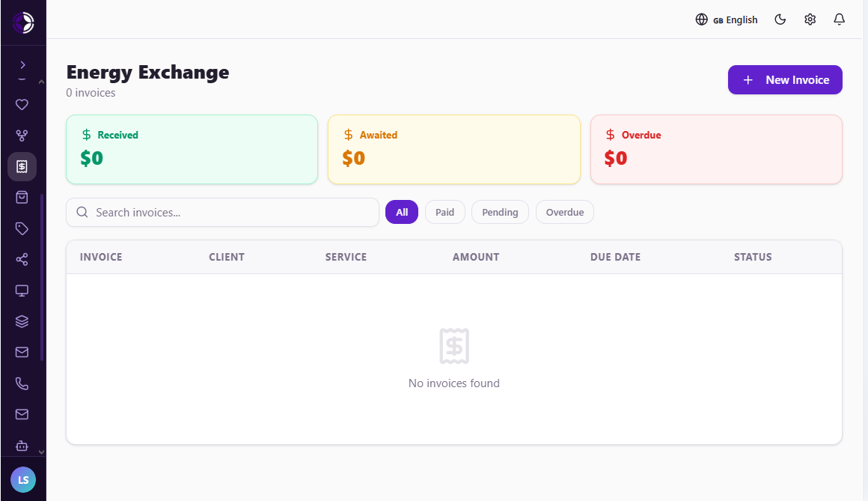Filter invoices by Pending status
Screen dimensions: 868x501
coord(500,212)
